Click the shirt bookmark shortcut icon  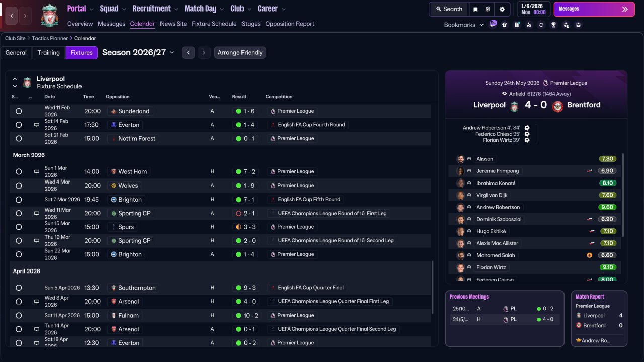pos(505,25)
